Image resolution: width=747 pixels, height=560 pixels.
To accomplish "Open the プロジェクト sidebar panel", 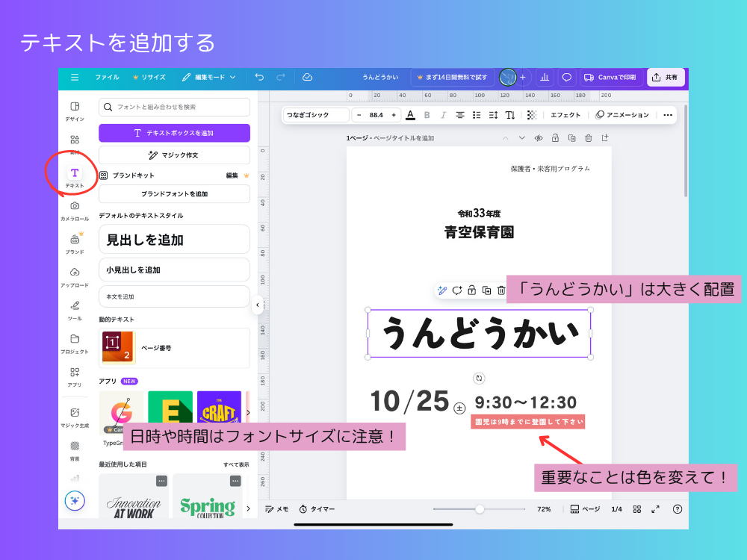I will 75,343.
